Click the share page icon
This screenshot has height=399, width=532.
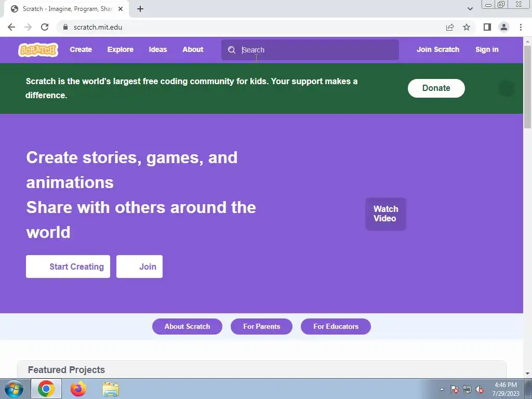pos(450,27)
